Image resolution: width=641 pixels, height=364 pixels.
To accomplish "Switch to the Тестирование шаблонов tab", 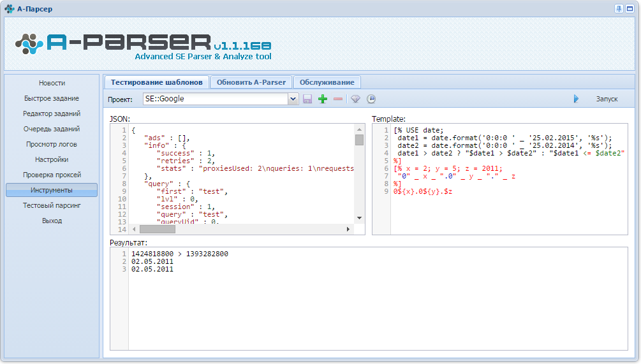I will point(156,82).
